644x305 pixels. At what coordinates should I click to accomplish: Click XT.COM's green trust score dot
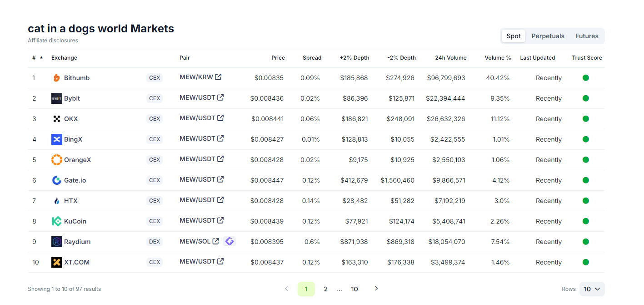click(x=586, y=262)
